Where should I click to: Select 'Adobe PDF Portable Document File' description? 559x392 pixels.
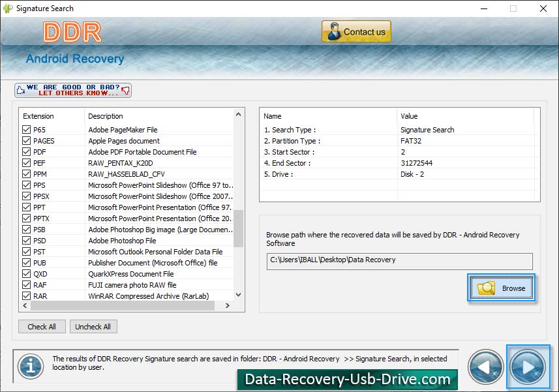[x=142, y=152]
